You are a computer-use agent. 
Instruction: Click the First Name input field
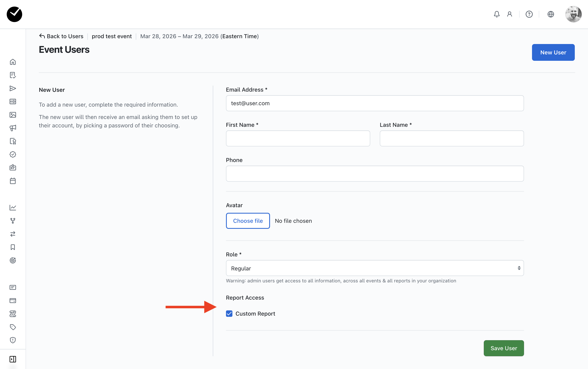[298, 139]
